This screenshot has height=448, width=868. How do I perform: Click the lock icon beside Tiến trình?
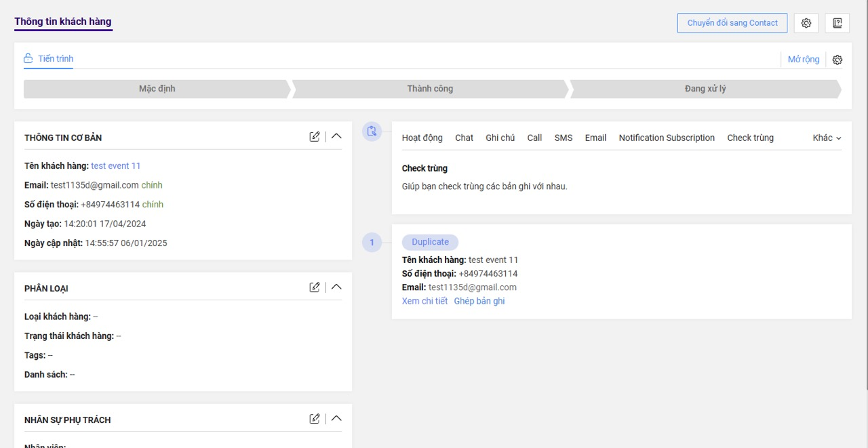point(28,58)
